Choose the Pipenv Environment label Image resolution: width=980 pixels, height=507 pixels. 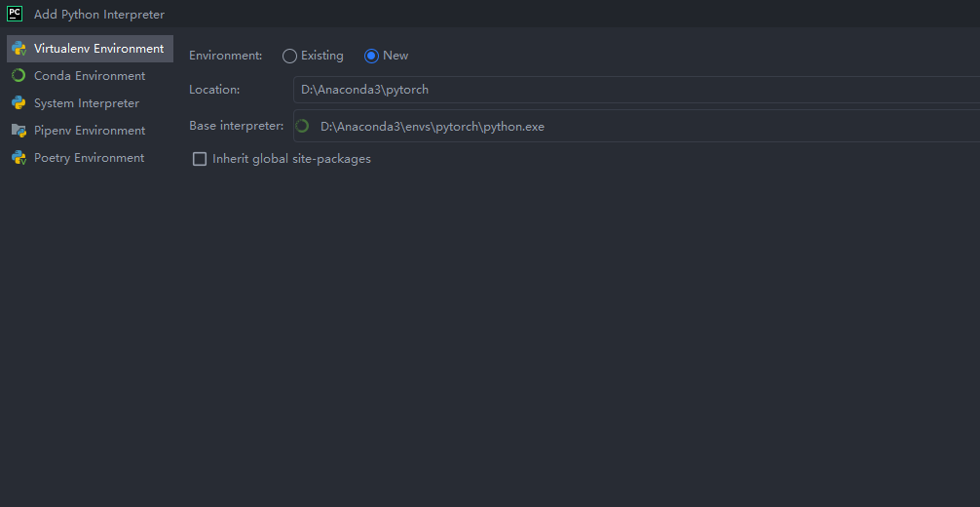pyautogui.click(x=90, y=131)
